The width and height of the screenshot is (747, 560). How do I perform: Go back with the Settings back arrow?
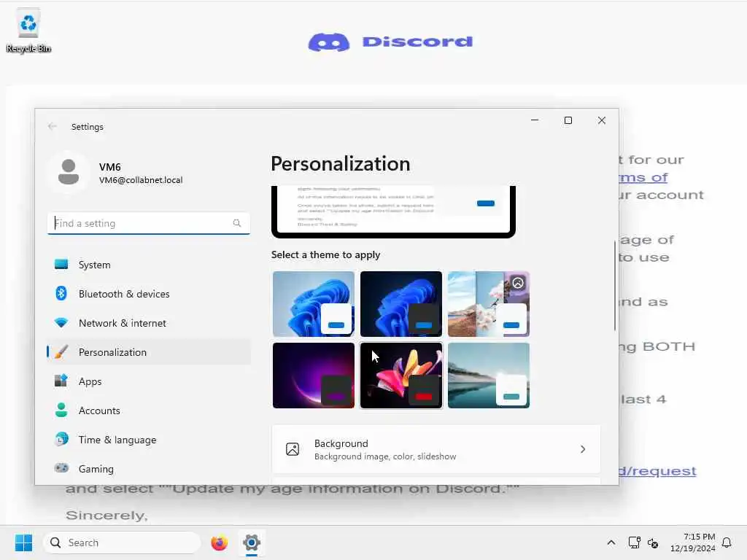[52, 126]
